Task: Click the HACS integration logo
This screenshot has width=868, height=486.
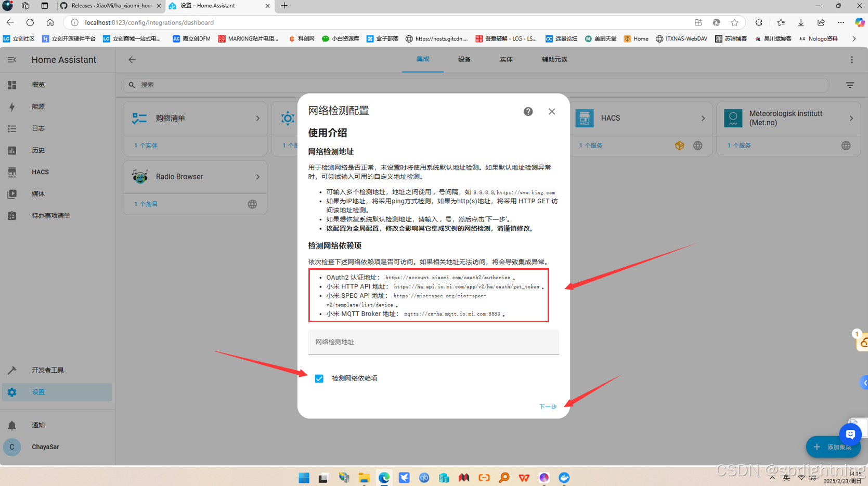Action: pos(585,119)
